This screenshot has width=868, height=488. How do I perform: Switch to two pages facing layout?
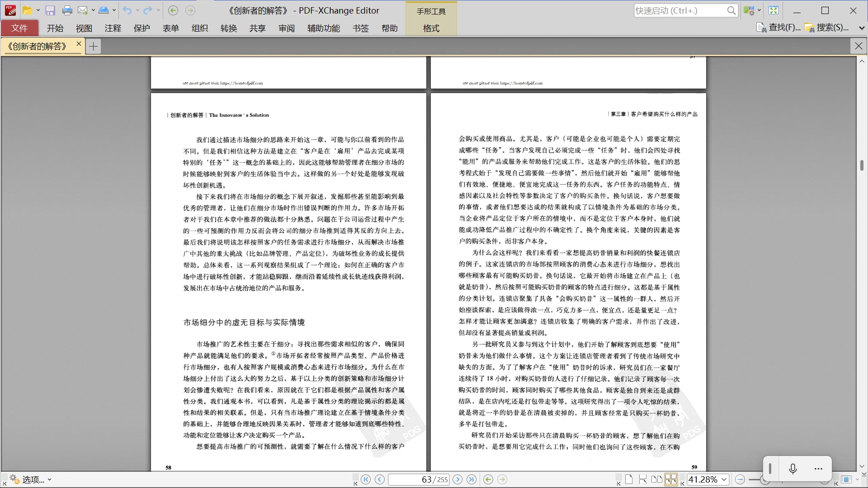pos(657,479)
